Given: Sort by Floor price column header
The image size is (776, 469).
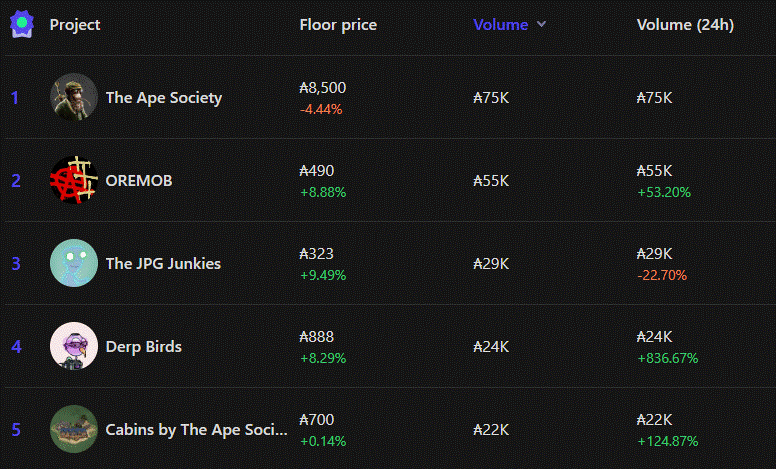Looking at the screenshot, I should tap(338, 25).
